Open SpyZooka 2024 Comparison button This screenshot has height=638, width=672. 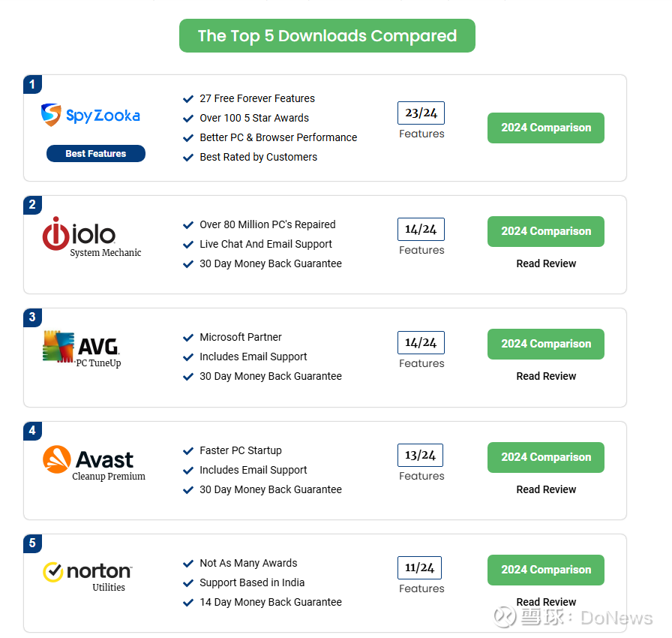coord(545,128)
